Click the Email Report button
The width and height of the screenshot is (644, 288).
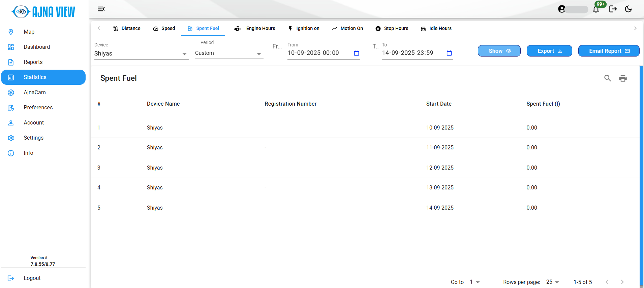(609, 51)
